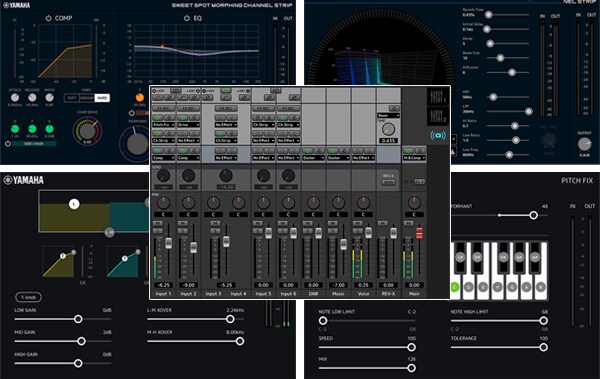This screenshot has height=379, width=600.
Task: Click Input 2 FX REC button
Action: click(188, 109)
